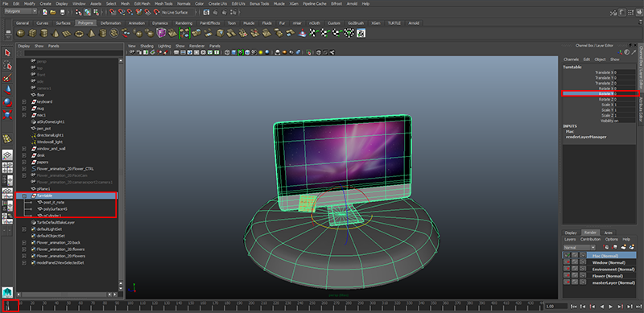Create a polygon torus from shelf
The image size is (644, 313).
(79, 33)
